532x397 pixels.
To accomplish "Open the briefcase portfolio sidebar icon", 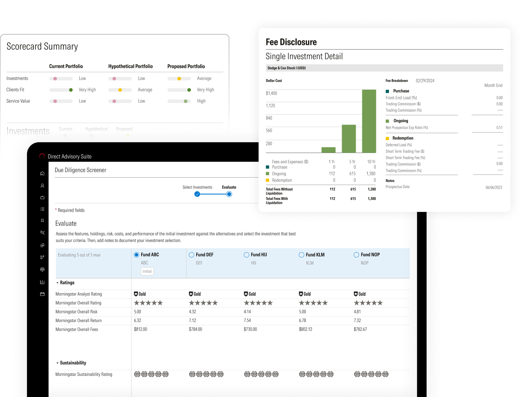I will pos(42,198).
